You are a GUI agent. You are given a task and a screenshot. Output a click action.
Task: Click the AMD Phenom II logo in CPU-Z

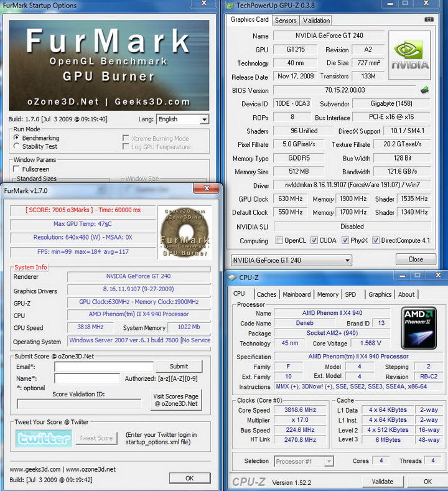pyautogui.click(x=419, y=328)
